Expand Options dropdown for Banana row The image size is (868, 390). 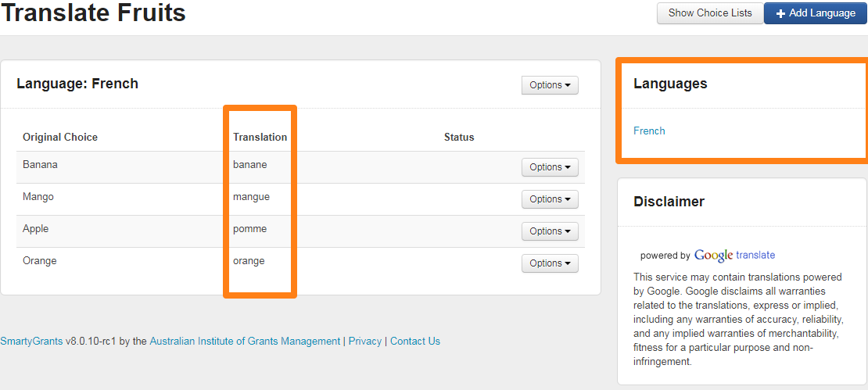click(550, 167)
